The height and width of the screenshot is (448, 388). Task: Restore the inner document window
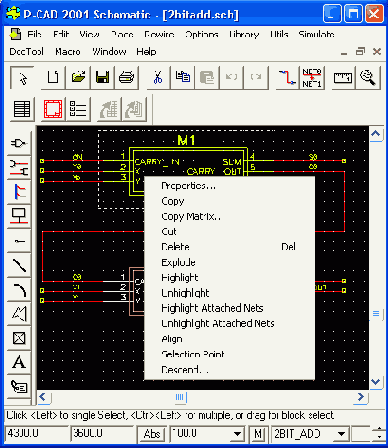[x=360, y=52]
